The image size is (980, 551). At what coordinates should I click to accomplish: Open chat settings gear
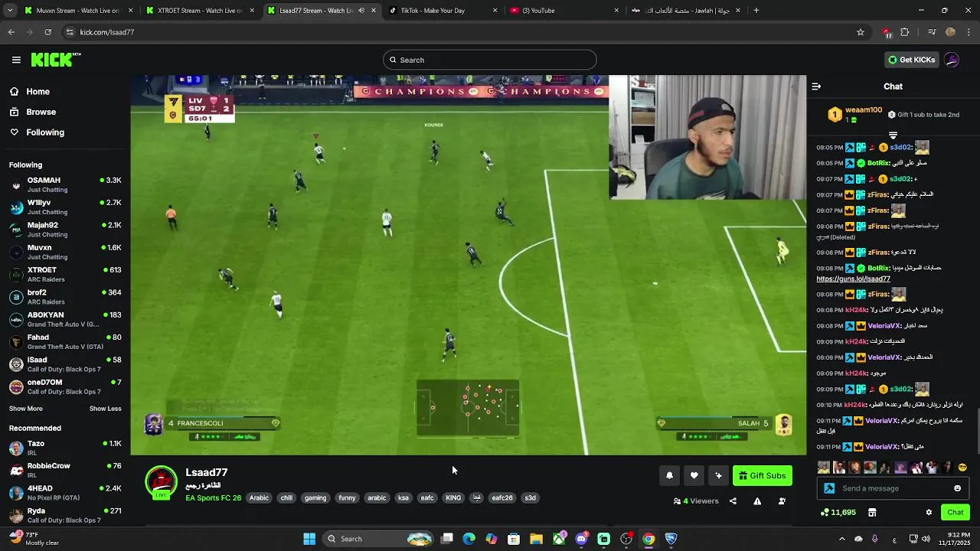pyautogui.click(x=929, y=512)
